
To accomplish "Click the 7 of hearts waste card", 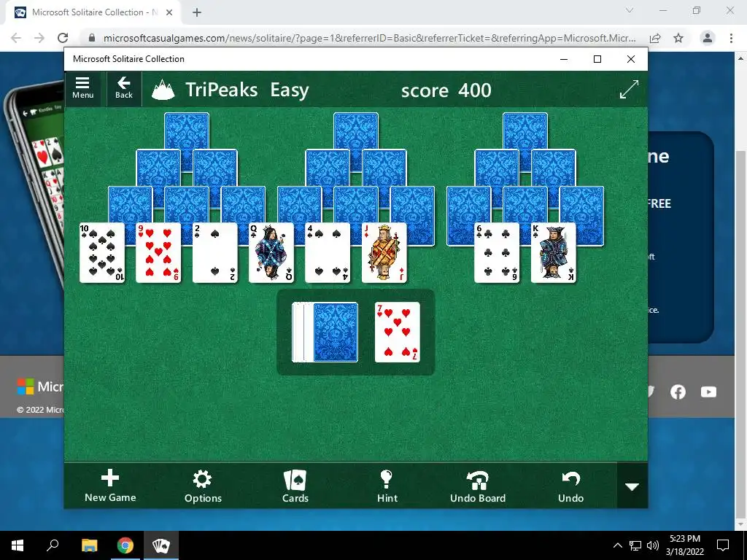I will (398, 332).
